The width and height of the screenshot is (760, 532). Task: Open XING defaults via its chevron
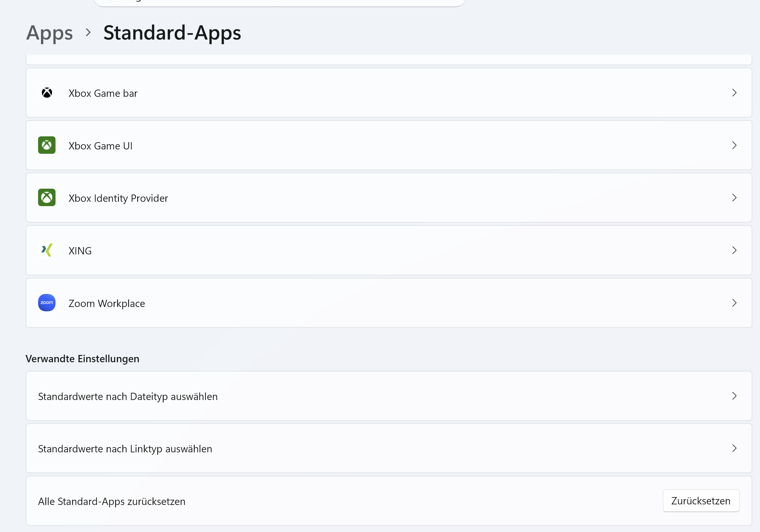[734, 250]
